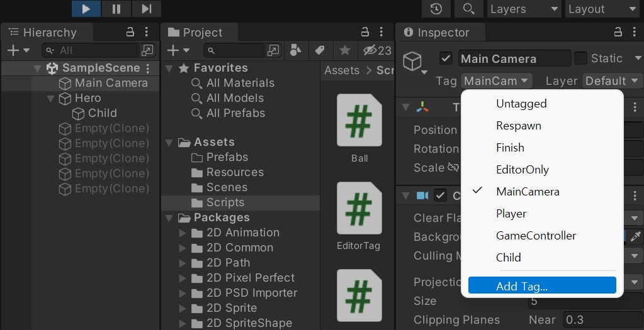Open Project search window icon
The image size is (644, 330).
point(273,50)
